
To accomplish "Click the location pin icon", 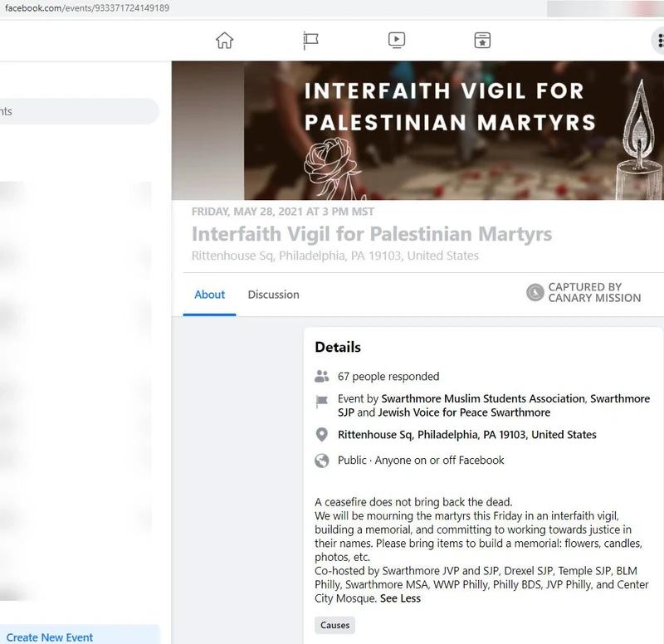I will [322, 435].
